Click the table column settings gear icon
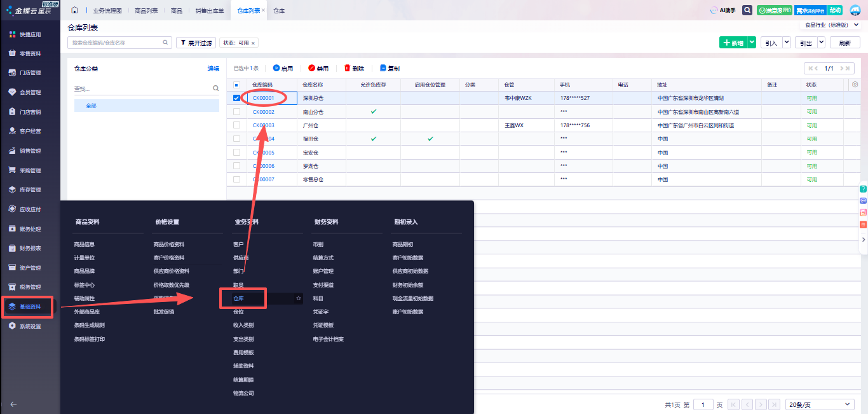This screenshot has height=414, width=868. click(x=855, y=85)
